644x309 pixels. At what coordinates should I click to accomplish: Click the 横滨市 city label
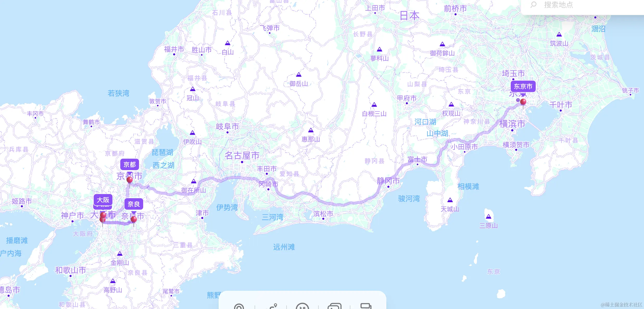(x=512, y=124)
